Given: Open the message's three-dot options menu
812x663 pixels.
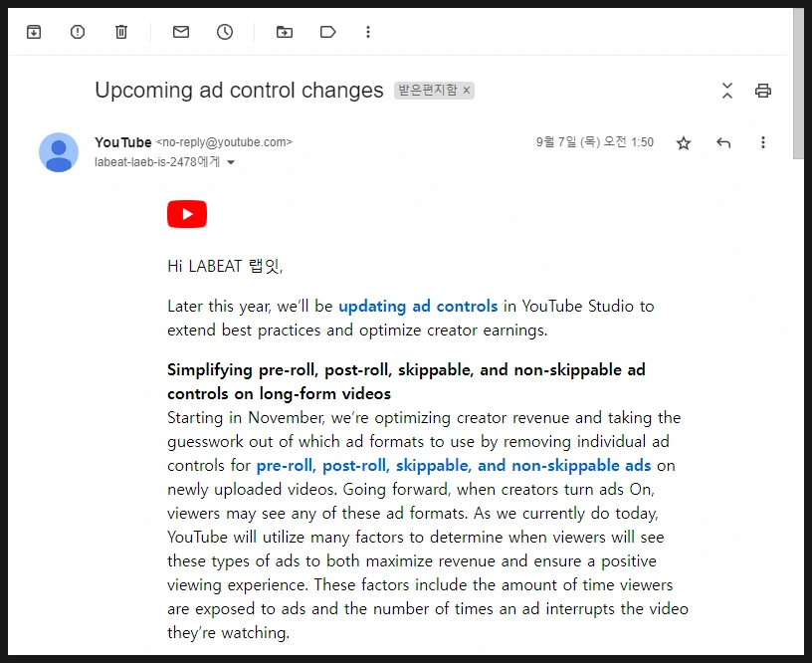Looking at the screenshot, I should tap(763, 142).
